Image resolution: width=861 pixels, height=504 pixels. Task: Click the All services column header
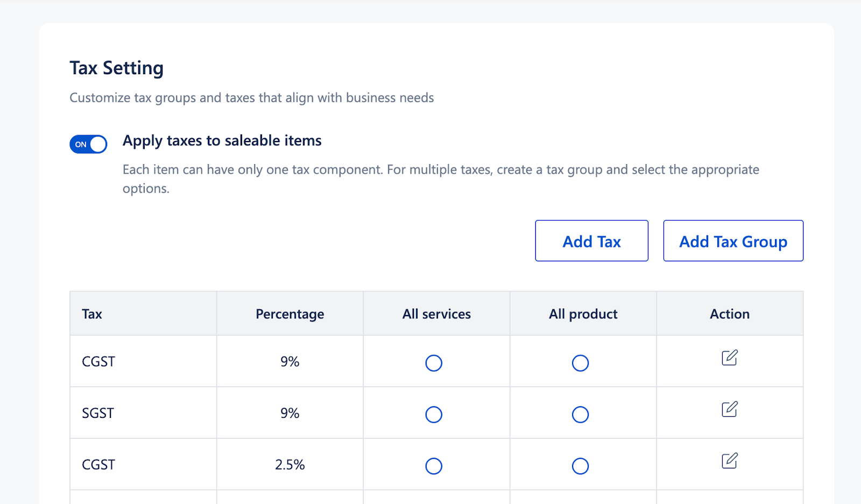(x=436, y=314)
